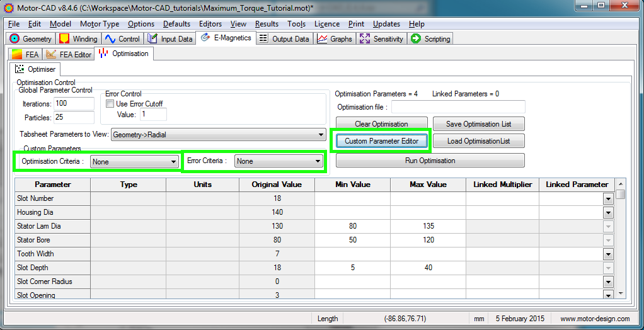The image size is (644, 330).
Task: Click the Winding tab icon
Action: coord(64,38)
